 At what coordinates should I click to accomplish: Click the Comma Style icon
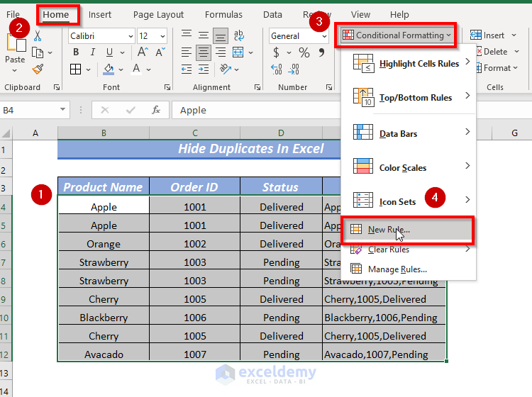click(x=321, y=52)
